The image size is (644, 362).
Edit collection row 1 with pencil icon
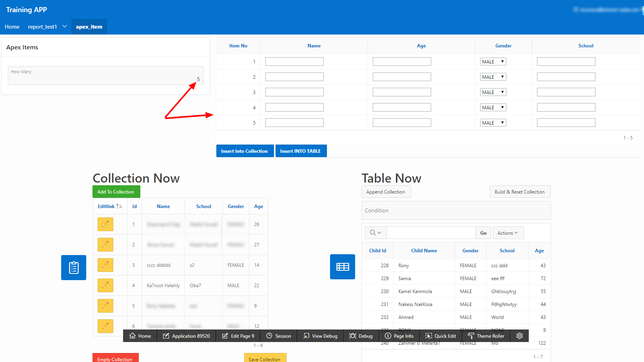[105, 224]
